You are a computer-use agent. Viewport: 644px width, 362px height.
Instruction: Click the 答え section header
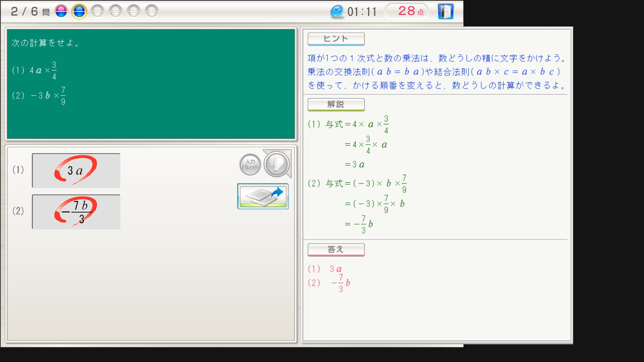pos(336,250)
